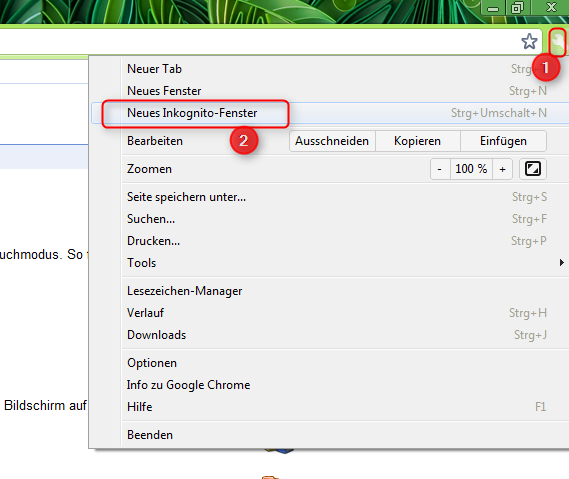Choose Seite speichern unter...
The height and width of the screenshot is (479, 569).
[x=330, y=197]
